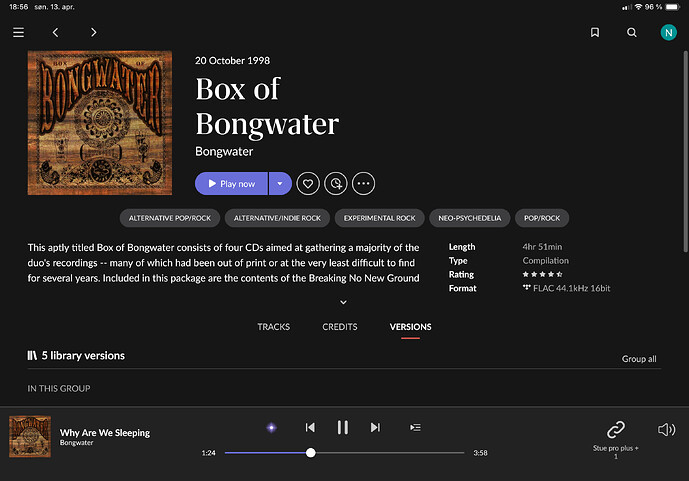Click the 4hr 51min length value
Viewport: 689px width, 481px height.
[x=542, y=246]
